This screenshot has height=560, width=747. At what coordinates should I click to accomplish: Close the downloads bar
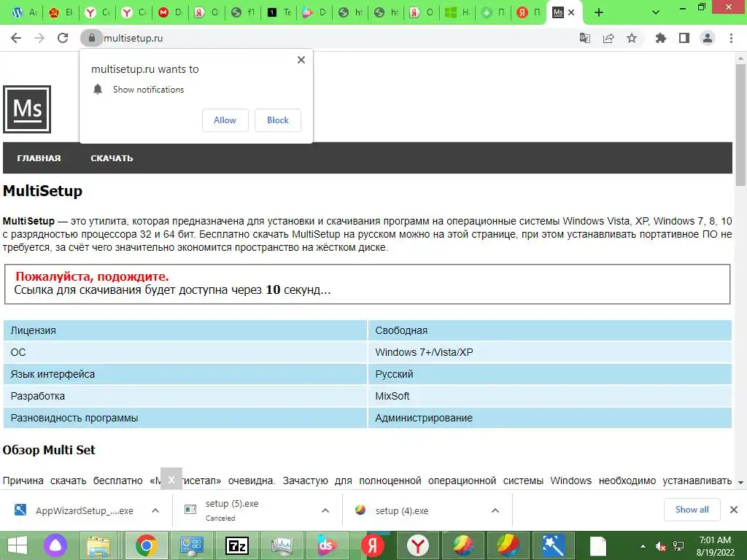(734, 510)
